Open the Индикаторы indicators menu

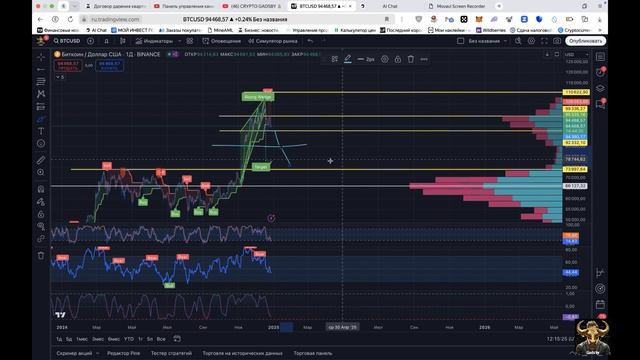(x=154, y=41)
